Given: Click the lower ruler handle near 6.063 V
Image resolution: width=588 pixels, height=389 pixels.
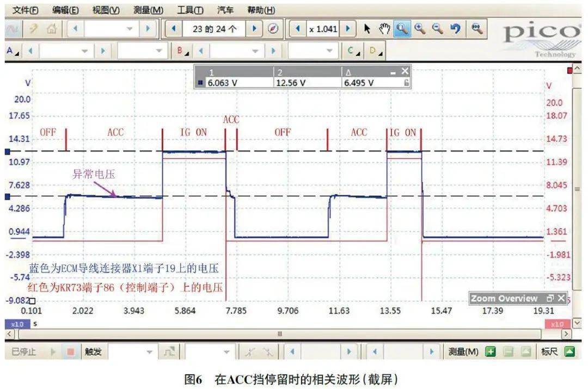Looking at the screenshot, I should click(x=8, y=196).
